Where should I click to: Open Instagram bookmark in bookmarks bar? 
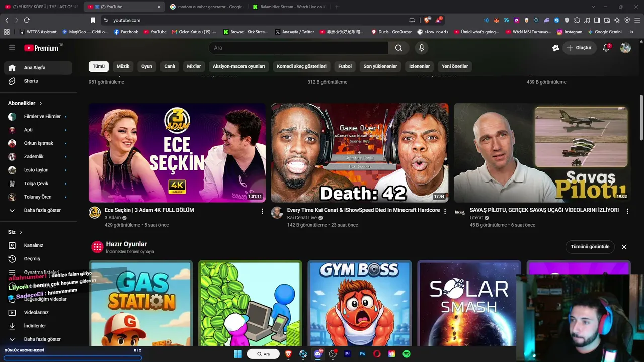coord(570,32)
